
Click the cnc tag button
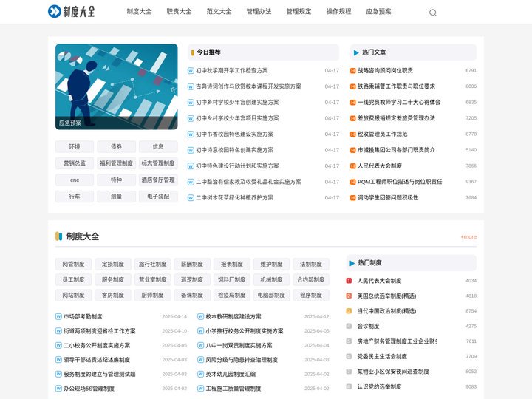click(75, 180)
